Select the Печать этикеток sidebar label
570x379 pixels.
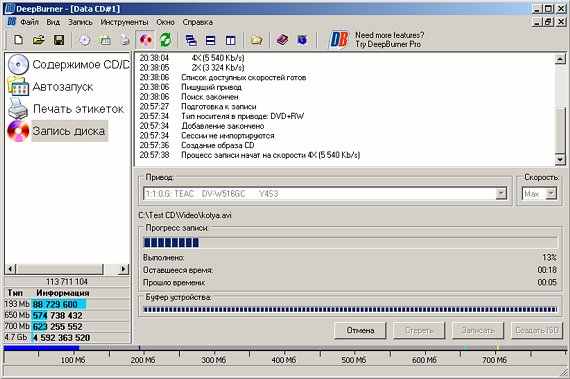point(78,109)
